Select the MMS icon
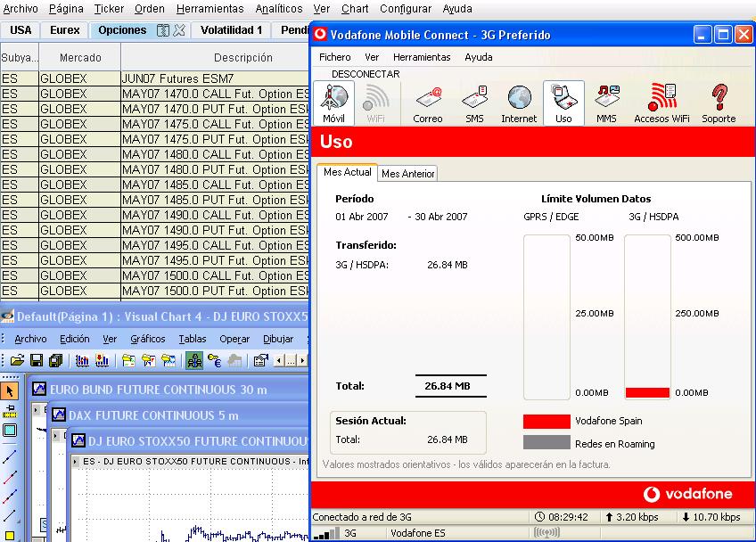756x542 pixels. [606, 100]
